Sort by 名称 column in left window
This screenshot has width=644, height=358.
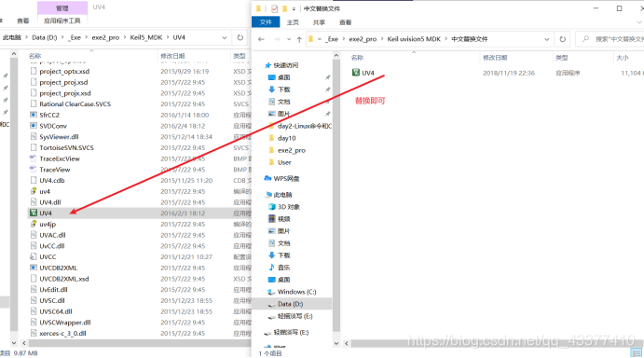point(34,56)
